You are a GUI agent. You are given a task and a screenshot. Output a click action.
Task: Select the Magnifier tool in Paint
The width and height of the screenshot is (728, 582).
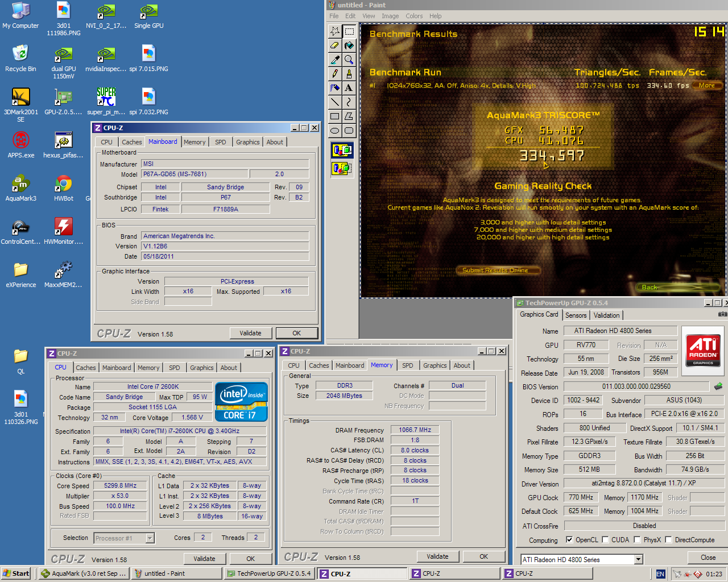(x=349, y=60)
